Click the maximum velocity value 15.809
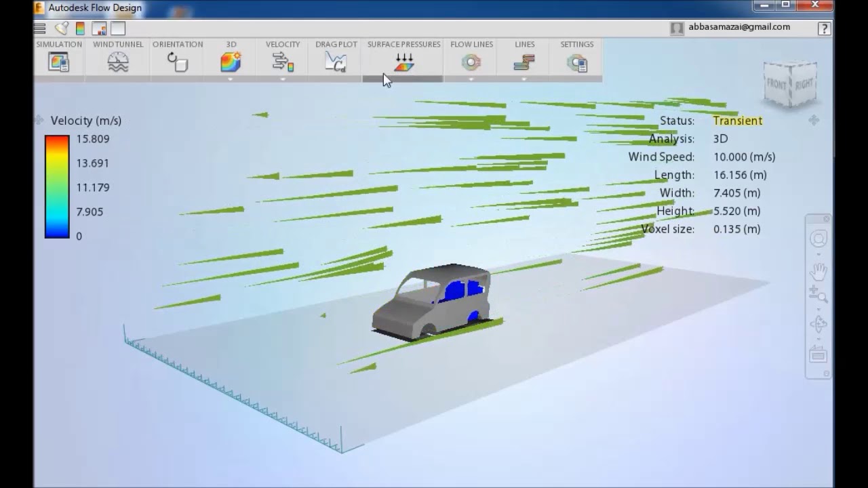Screen dimensions: 868x488 [x=93, y=139]
